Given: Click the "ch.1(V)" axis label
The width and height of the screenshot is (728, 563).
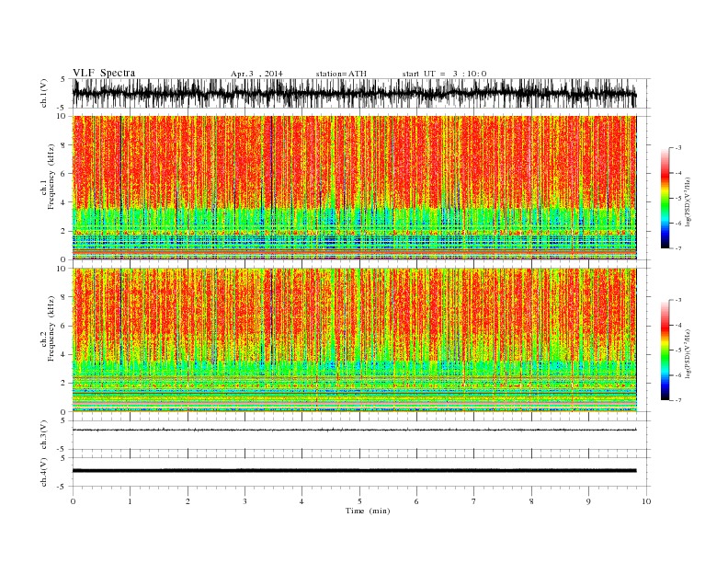Looking at the screenshot, I should click(44, 94).
